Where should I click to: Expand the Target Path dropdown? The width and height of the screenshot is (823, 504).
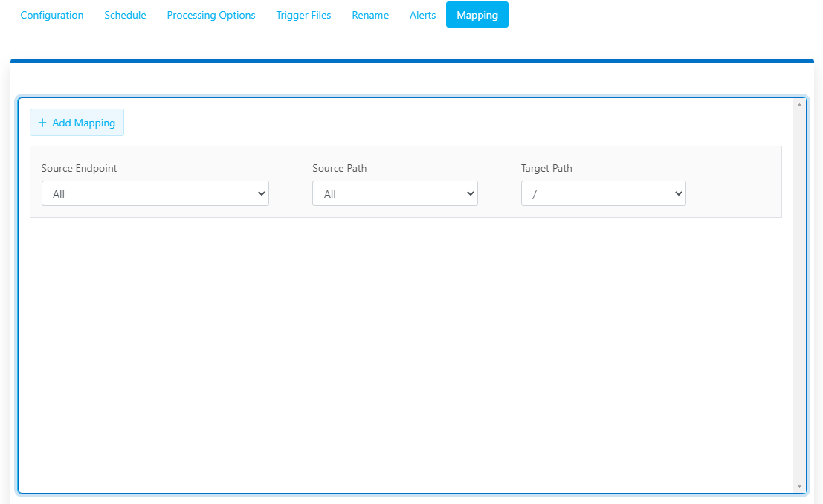(603, 193)
